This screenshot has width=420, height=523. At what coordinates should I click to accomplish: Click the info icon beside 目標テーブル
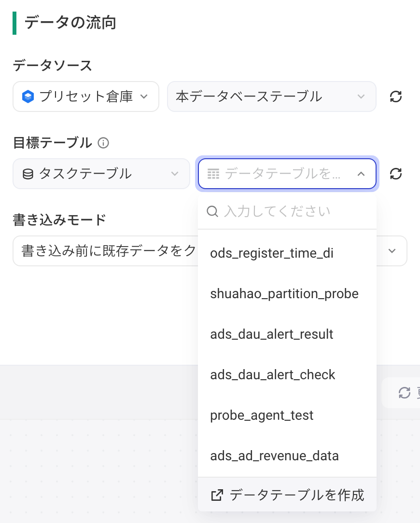[103, 143]
